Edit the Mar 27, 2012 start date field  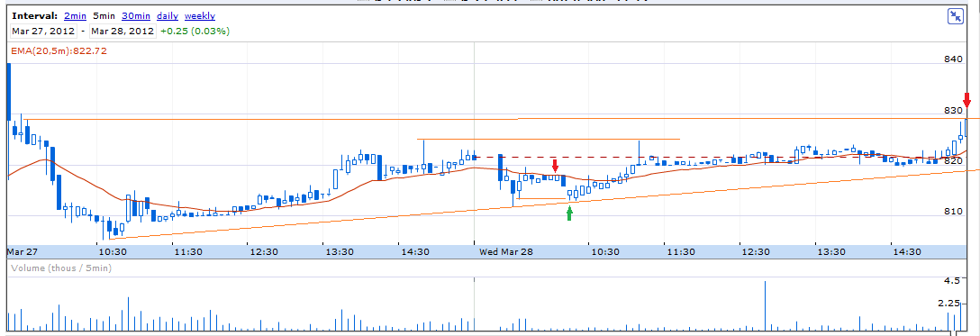[43, 31]
